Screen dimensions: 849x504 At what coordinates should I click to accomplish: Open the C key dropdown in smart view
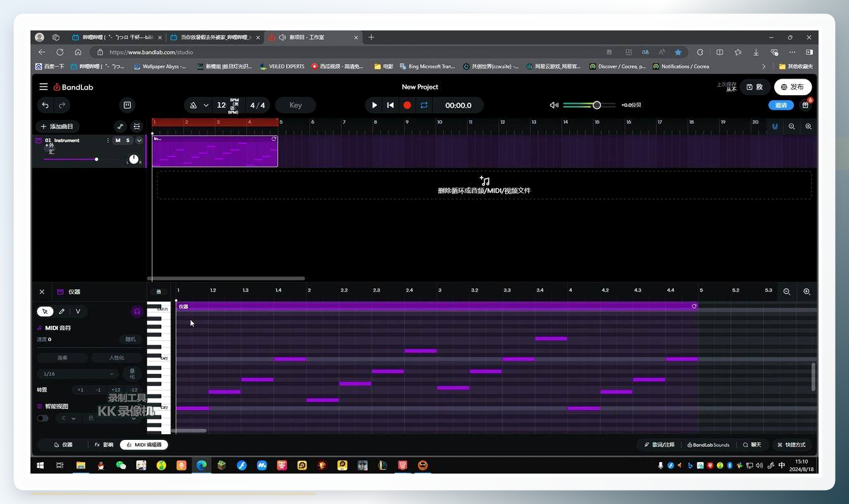click(x=68, y=418)
